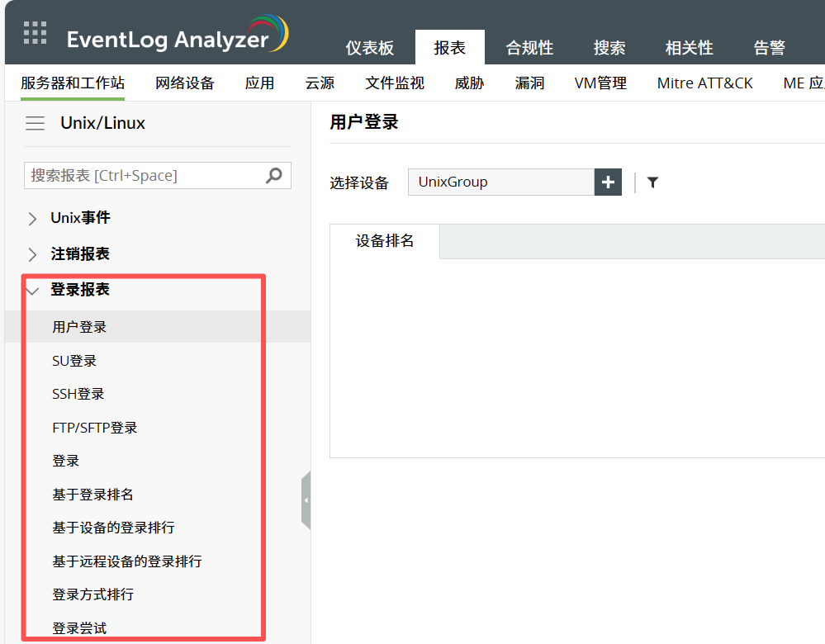The height and width of the screenshot is (644, 825).
Task: Collapse the sidebar using the panel handle
Action: coord(306,500)
